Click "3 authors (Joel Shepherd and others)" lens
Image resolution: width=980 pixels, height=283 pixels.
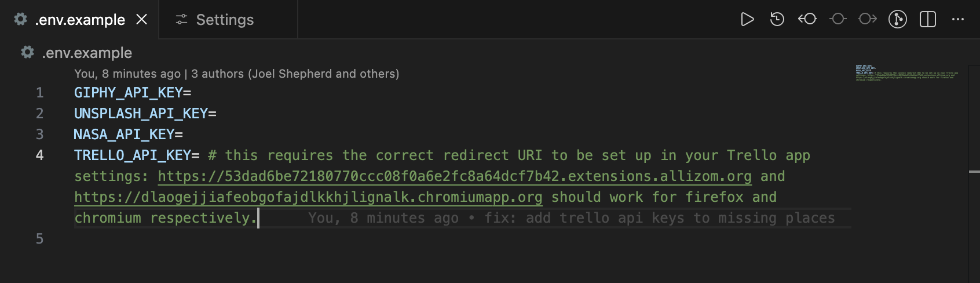tap(295, 74)
